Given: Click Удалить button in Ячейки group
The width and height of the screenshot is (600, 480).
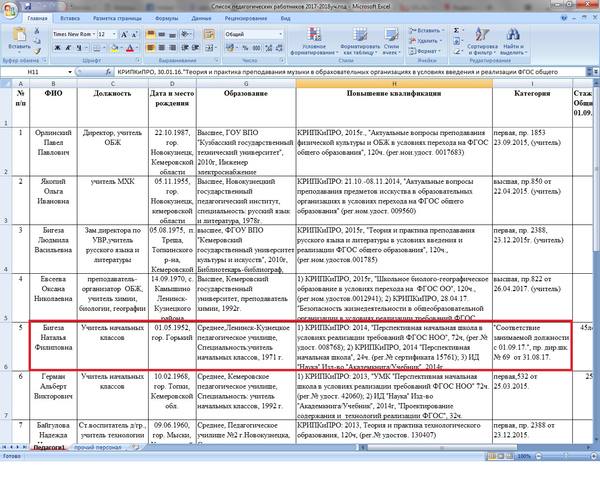Looking at the screenshot, I should coord(425,41).
